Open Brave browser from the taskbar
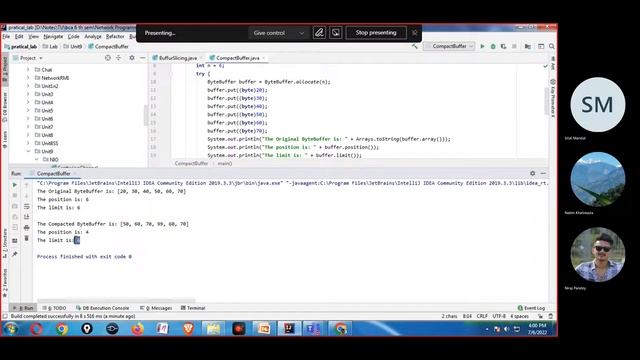 pos(188,328)
